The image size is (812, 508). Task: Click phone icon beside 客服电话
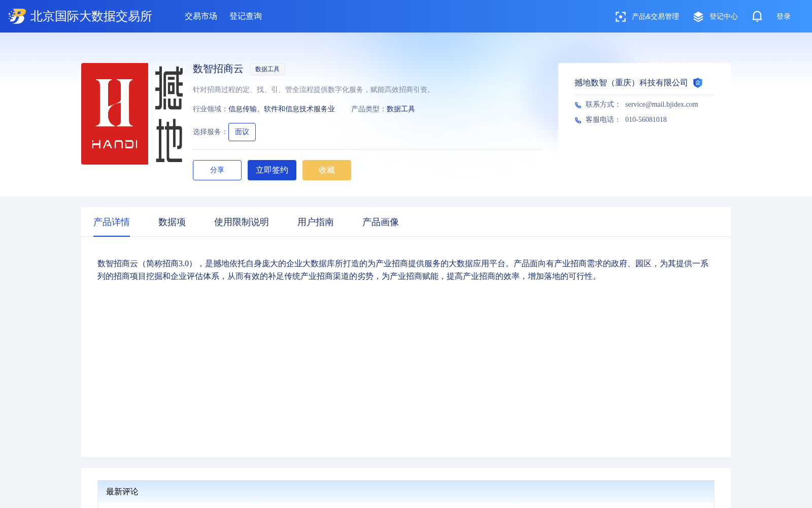(x=578, y=120)
